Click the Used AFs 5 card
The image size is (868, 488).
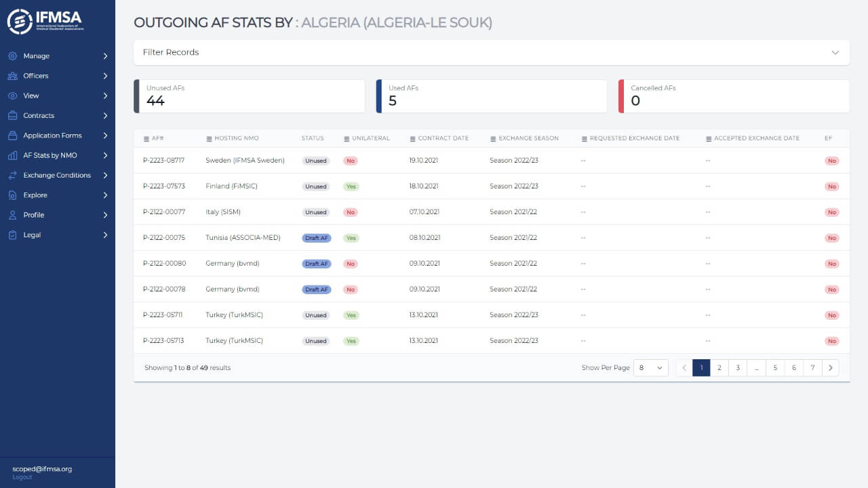coord(492,96)
